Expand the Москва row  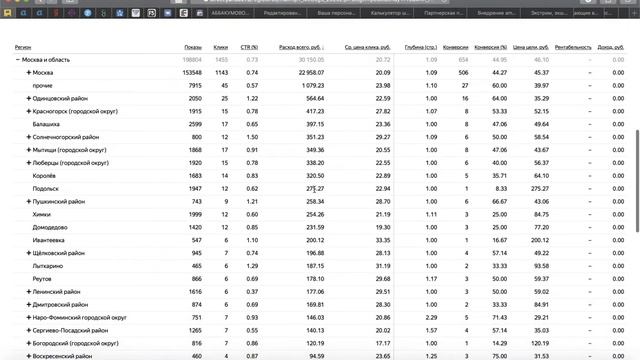point(29,73)
